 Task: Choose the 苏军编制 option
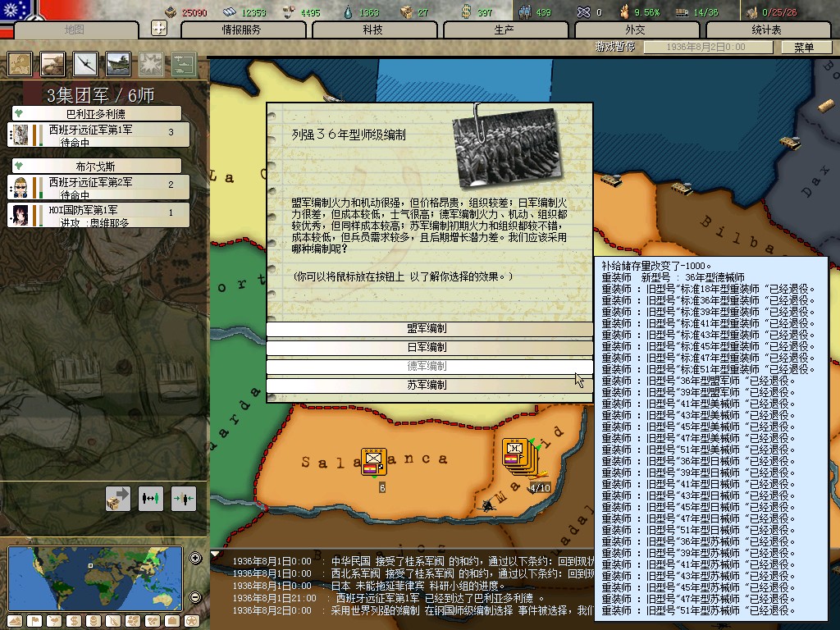tap(428, 385)
